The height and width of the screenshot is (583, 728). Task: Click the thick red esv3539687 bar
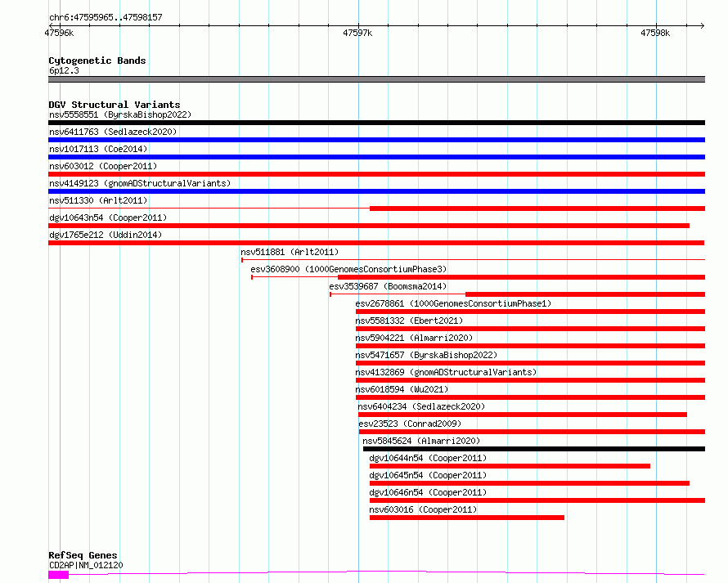[x=585, y=294]
